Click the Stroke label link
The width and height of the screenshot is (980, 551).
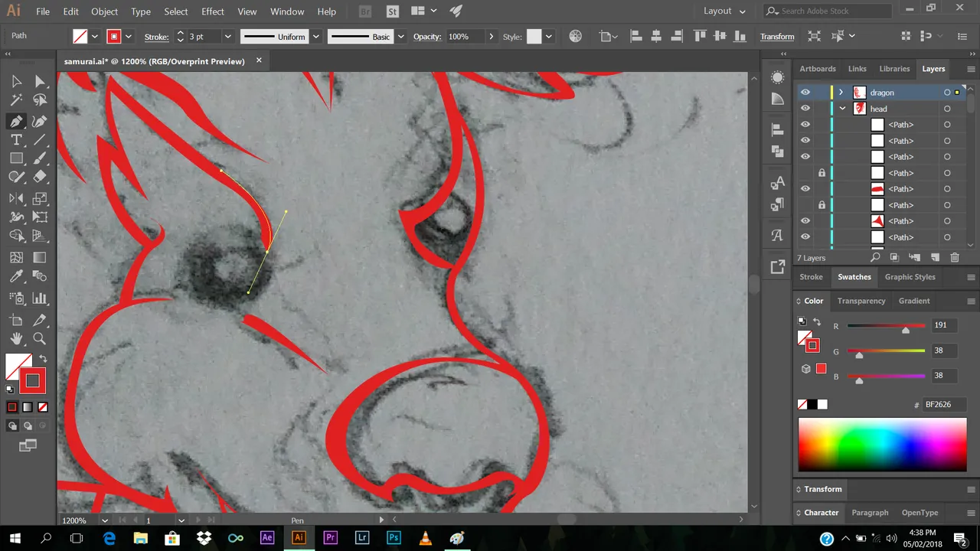tap(156, 37)
